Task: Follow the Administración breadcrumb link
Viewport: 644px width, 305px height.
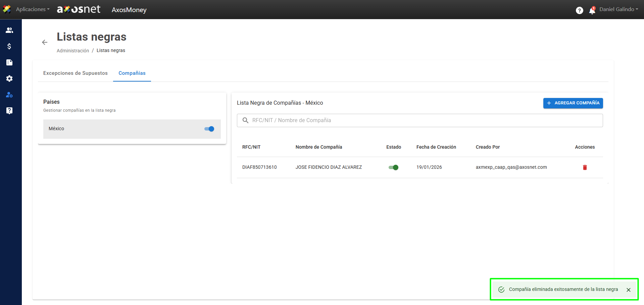Action: (x=73, y=51)
